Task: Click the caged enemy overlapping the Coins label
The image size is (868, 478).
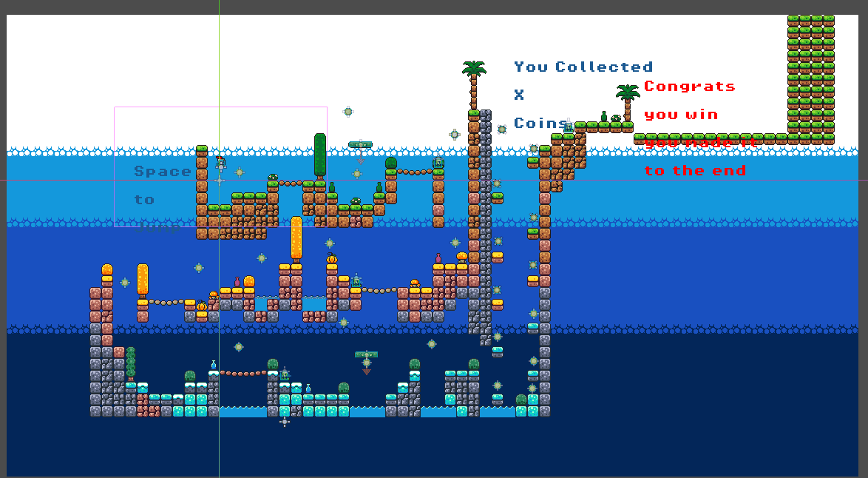Action: pyautogui.click(x=569, y=127)
